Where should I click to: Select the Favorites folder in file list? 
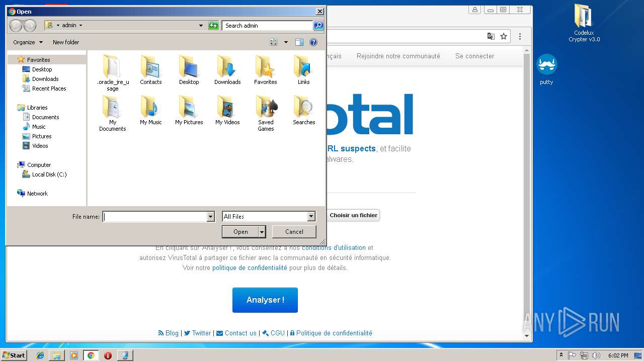point(266,70)
